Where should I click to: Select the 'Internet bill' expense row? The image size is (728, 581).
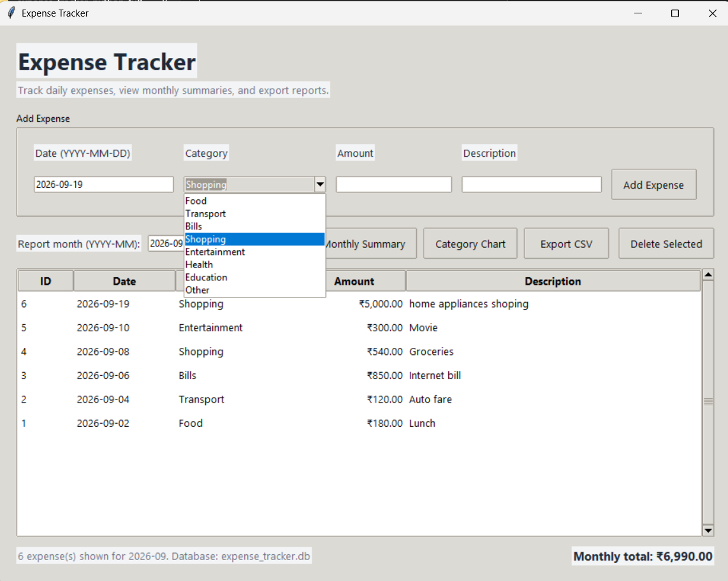359,375
